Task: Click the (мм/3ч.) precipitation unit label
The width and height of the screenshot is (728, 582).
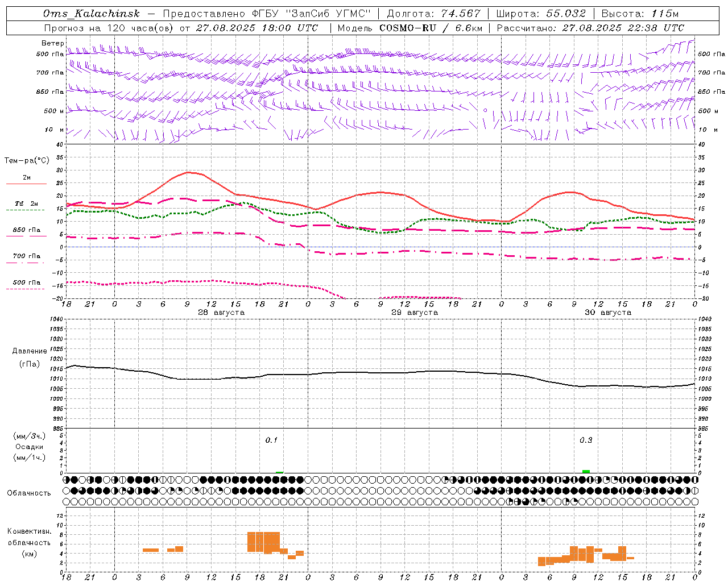Action: click(30, 436)
